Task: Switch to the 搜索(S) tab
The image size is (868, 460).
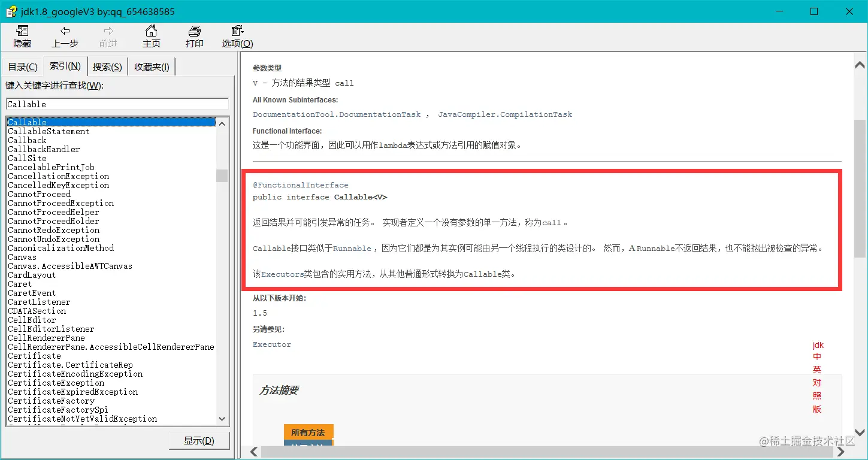Action: (x=108, y=67)
